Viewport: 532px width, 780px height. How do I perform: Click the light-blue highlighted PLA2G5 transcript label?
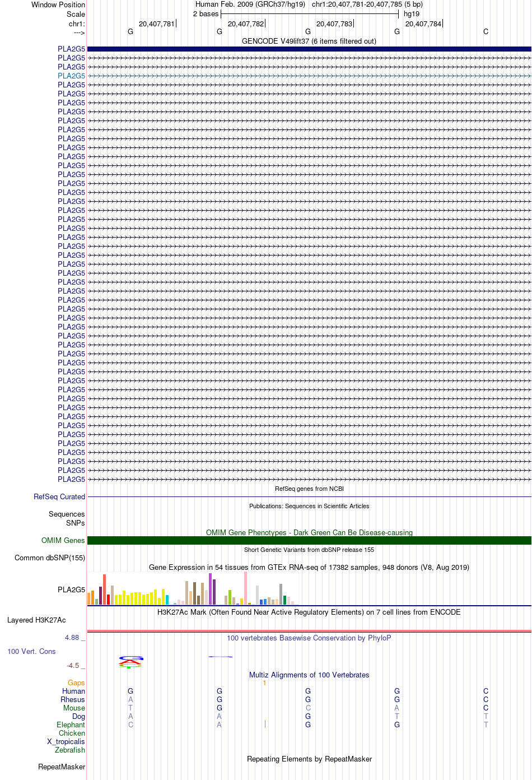click(71, 76)
